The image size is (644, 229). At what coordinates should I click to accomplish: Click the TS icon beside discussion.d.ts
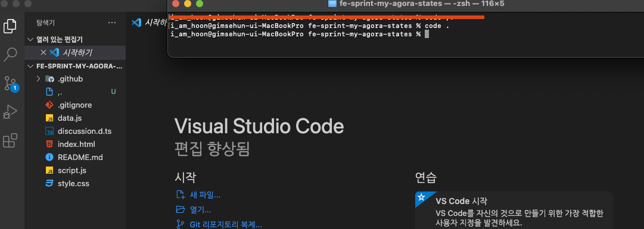(49, 131)
